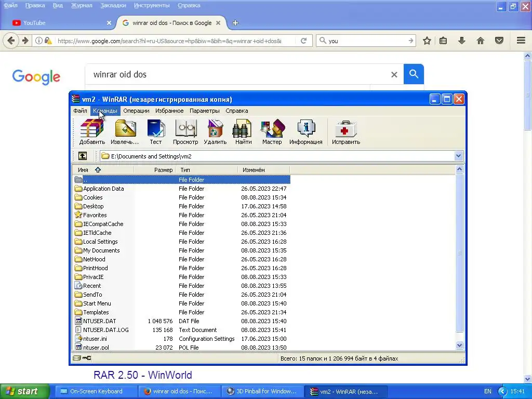The width and height of the screenshot is (532, 399).
Task: Open the Избранное menu in WinRAR
Action: (x=169, y=111)
